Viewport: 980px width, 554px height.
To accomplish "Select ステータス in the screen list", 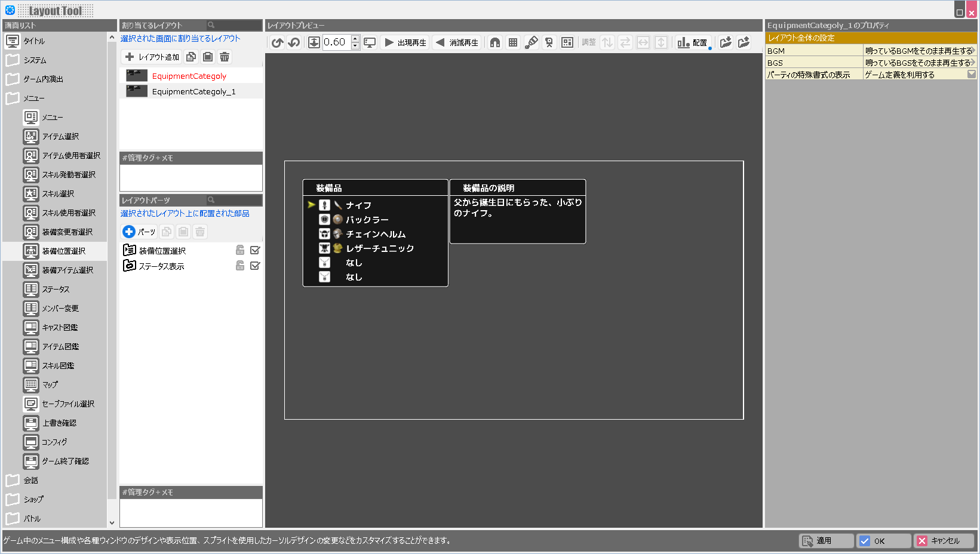I will 56,289.
